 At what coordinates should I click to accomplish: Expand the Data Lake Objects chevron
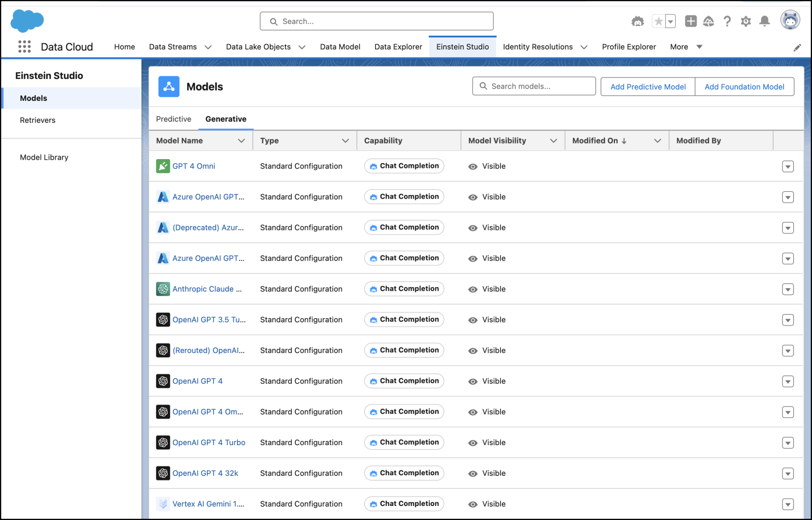point(302,47)
